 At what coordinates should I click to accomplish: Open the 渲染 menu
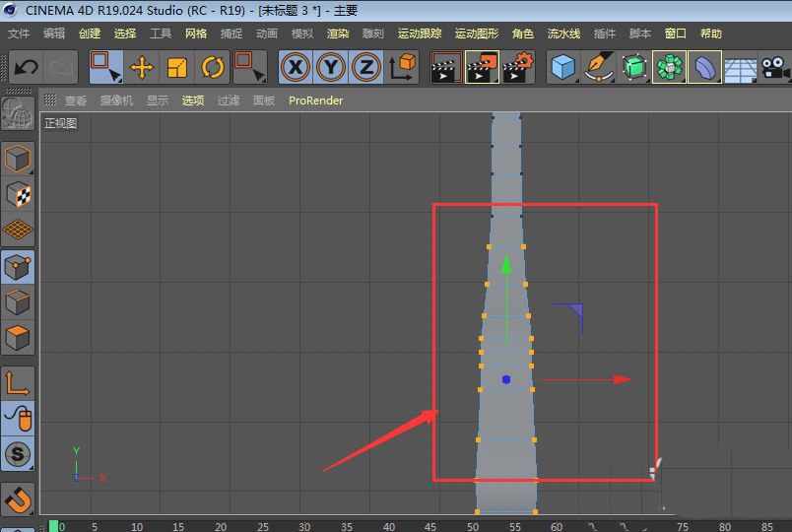(x=338, y=33)
